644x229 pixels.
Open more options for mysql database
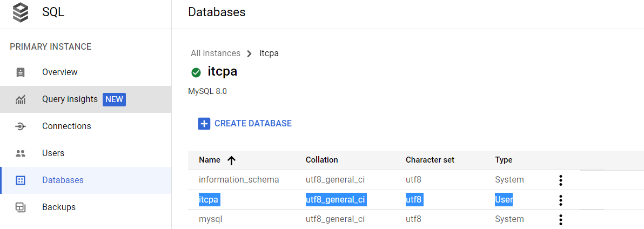coord(561,220)
